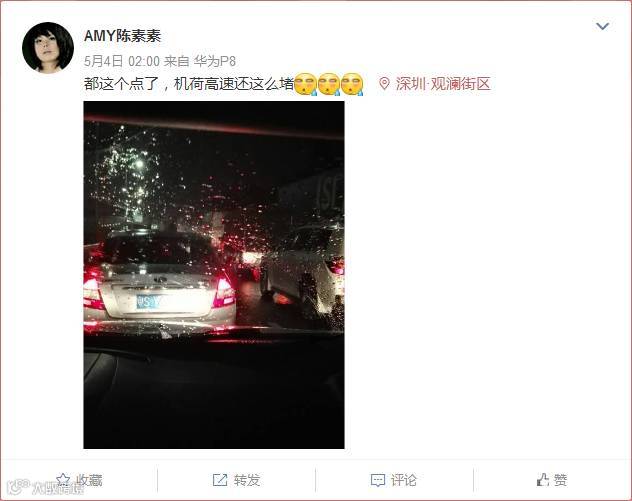Open AMY陈素素's profile avatar
Image resolution: width=632 pixels, height=501 pixels.
48,48
